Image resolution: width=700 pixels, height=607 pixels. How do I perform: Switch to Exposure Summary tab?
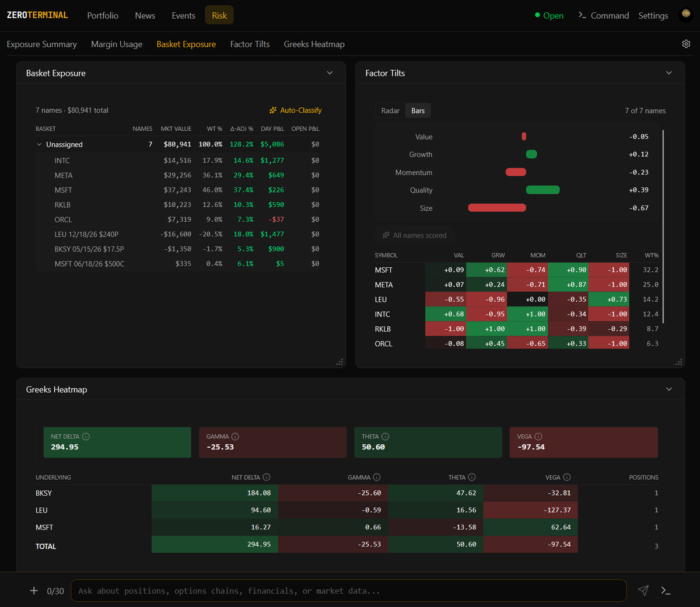pos(42,44)
